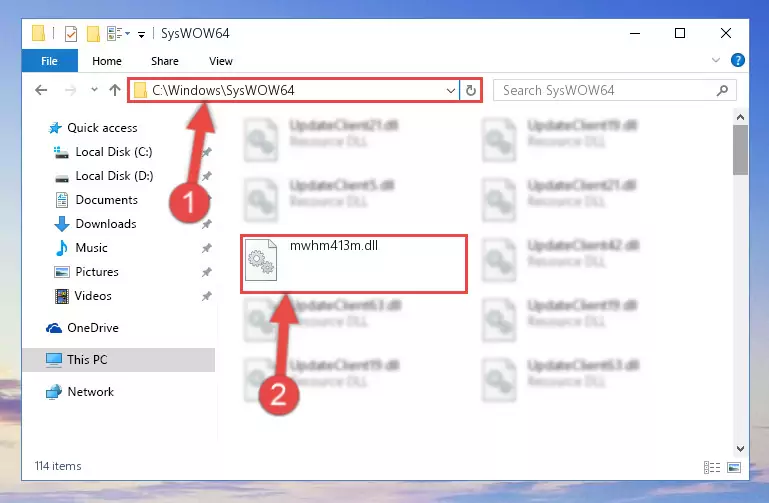769x503 pixels.
Task: Click the Properties checkmark icon in title bar
Action: (x=71, y=33)
